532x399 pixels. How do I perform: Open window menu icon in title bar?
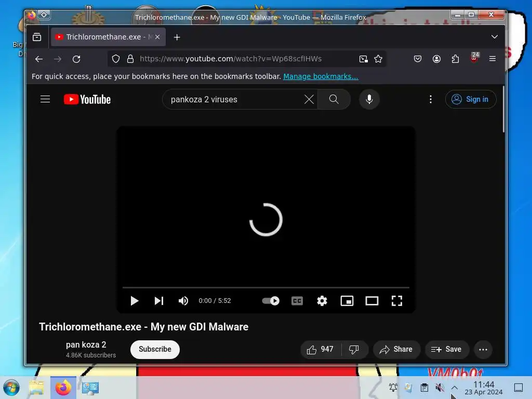click(31, 15)
